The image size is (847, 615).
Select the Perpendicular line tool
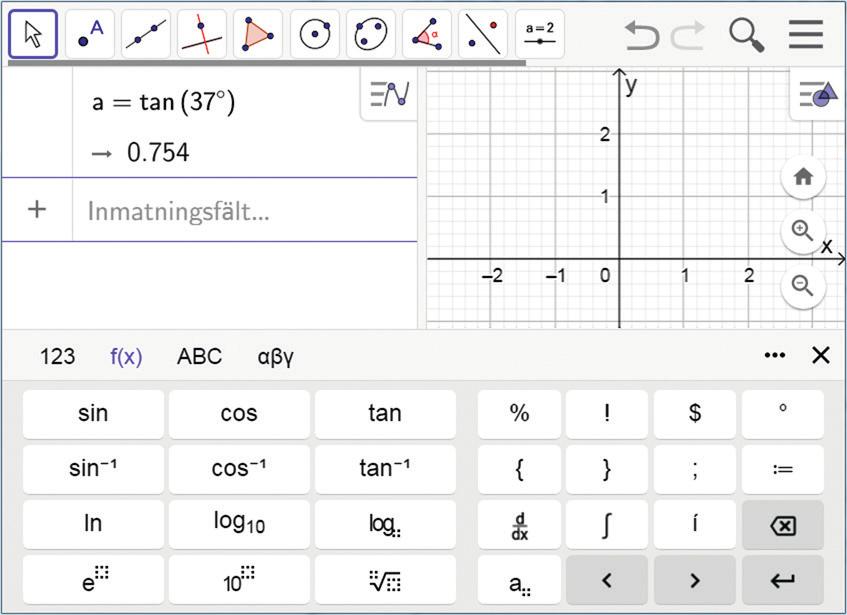pyautogui.click(x=202, y=34)
